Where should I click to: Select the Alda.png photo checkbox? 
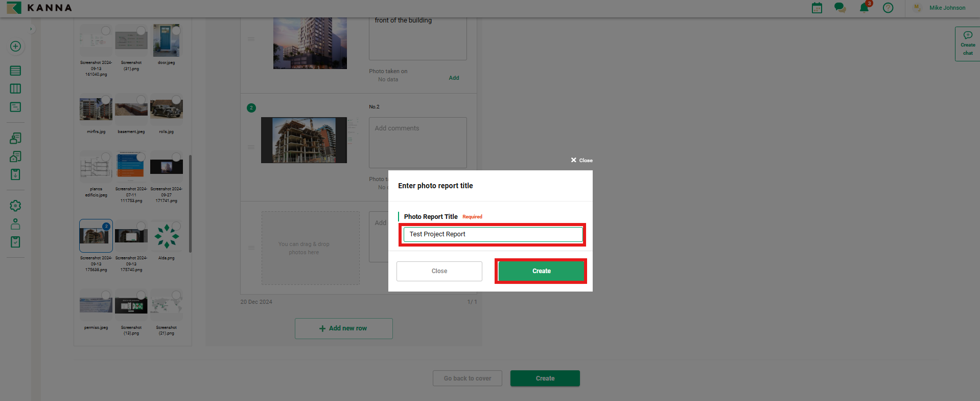coord(176,226)
